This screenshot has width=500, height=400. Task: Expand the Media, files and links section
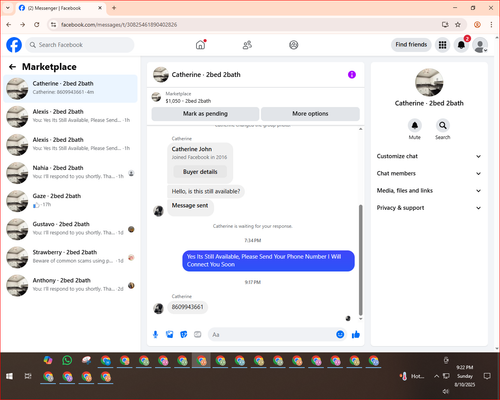429,191
